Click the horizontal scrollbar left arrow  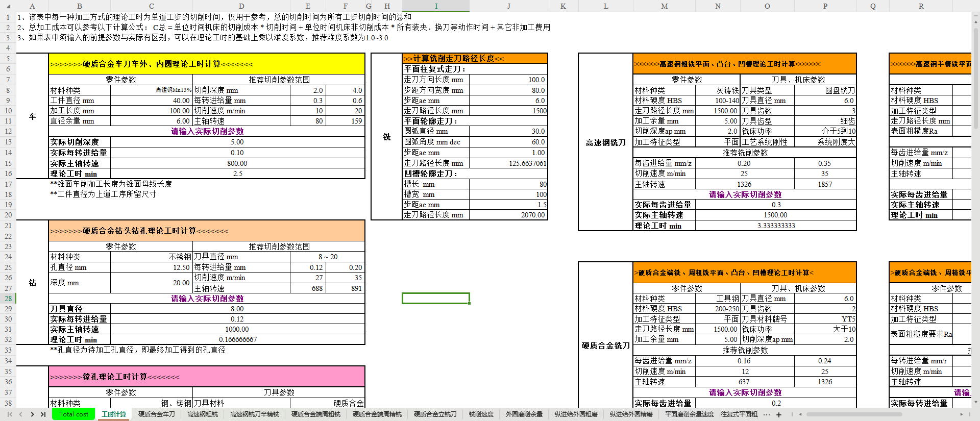pyautogui.click(x=800, y=414)
